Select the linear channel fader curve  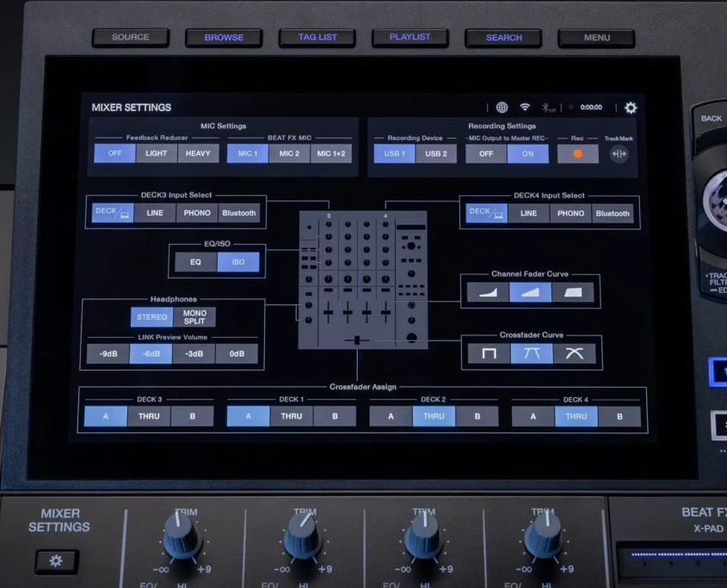click(530, 292)
